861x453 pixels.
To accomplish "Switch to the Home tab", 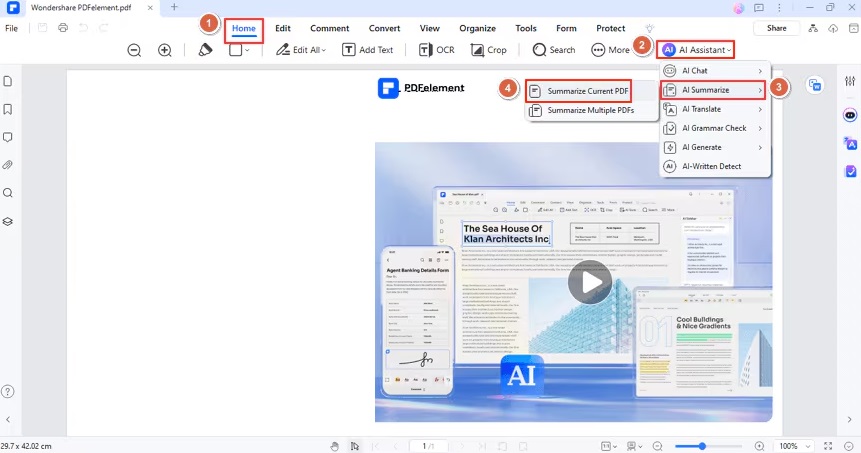I will [x=244, y=29].
